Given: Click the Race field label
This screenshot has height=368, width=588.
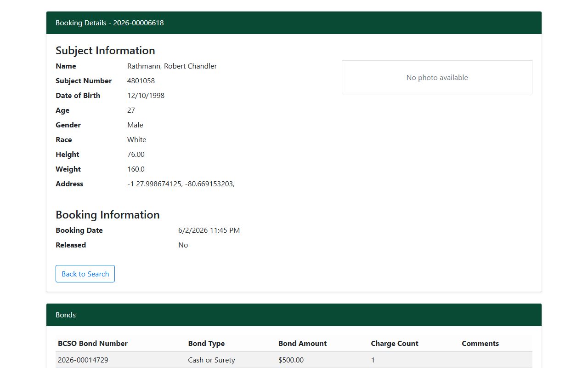Looking at the screenshot, I should (x=64, y=140).
